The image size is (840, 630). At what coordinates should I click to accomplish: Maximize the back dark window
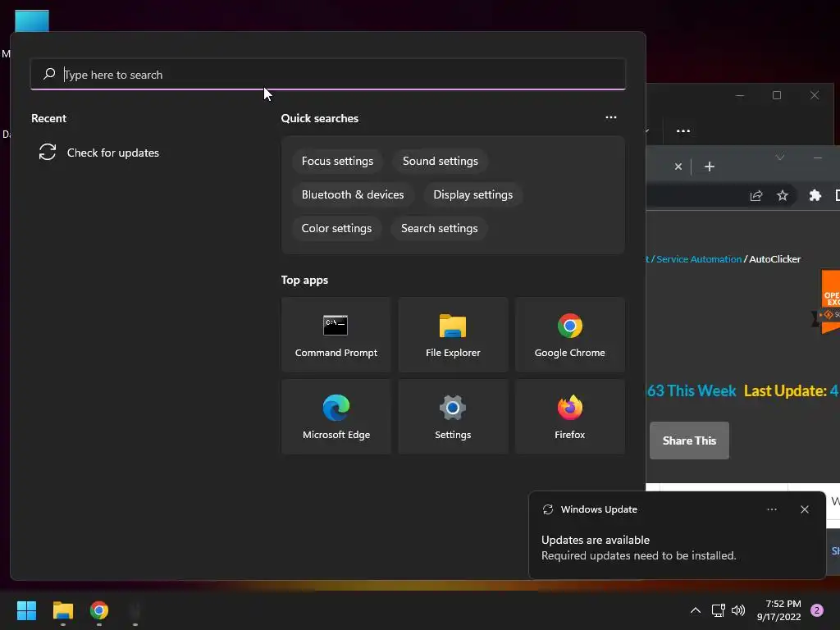point(777,95)
